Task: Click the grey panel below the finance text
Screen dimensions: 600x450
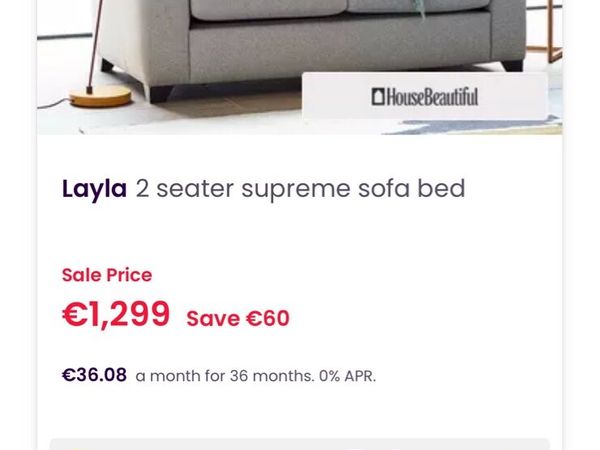Action: tap(300, 444)
